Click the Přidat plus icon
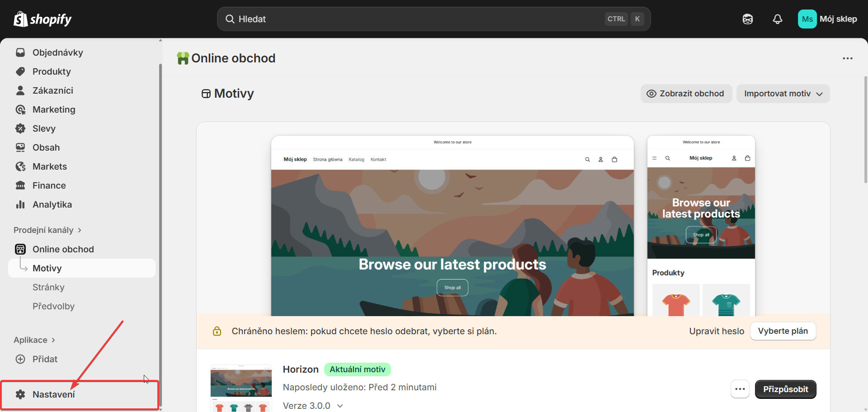 pos(21,359)
